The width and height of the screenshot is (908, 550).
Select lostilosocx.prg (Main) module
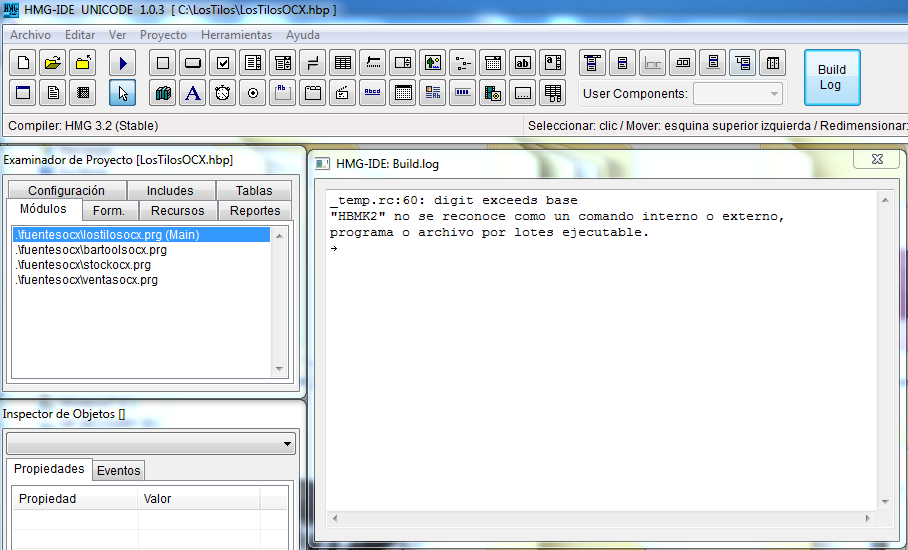[141, 234]
